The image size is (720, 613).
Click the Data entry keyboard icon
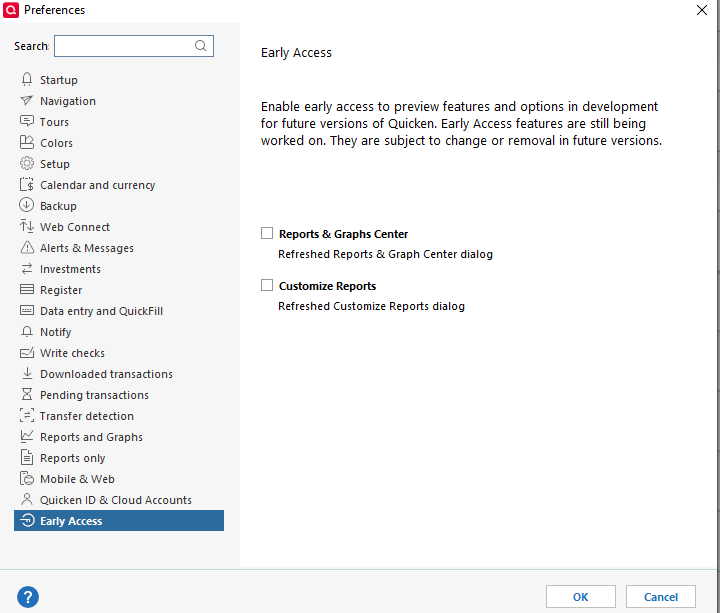click(x=27, y=310)
